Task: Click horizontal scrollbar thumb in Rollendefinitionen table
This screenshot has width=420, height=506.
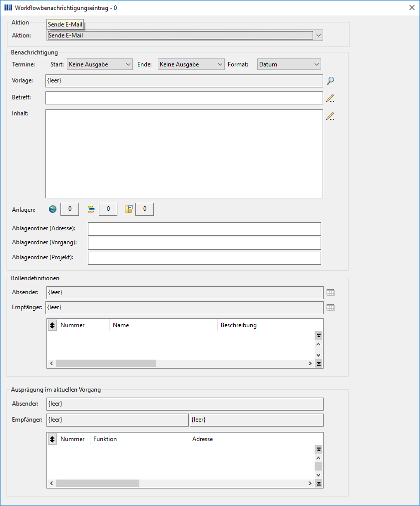Action: click(x=106, y=363)
